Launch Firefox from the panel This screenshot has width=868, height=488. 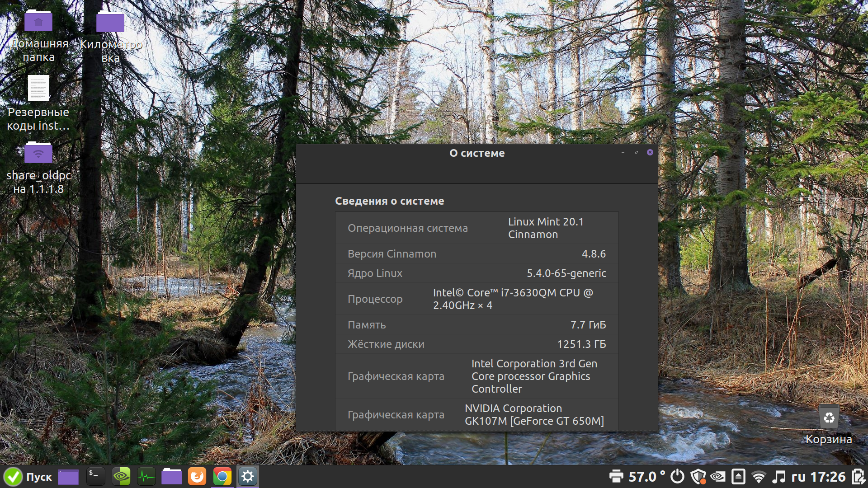point(197,477)
